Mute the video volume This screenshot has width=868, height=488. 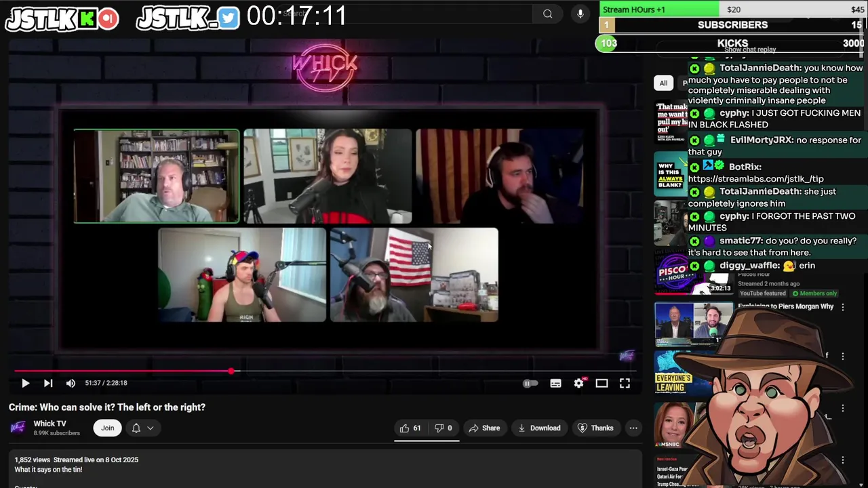pos(71,384)
